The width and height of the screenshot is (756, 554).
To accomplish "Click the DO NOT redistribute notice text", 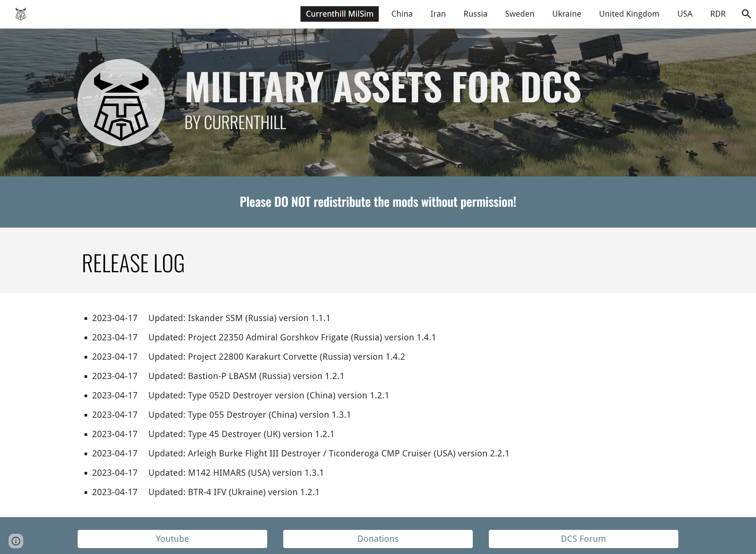I will tap(378, 202).
